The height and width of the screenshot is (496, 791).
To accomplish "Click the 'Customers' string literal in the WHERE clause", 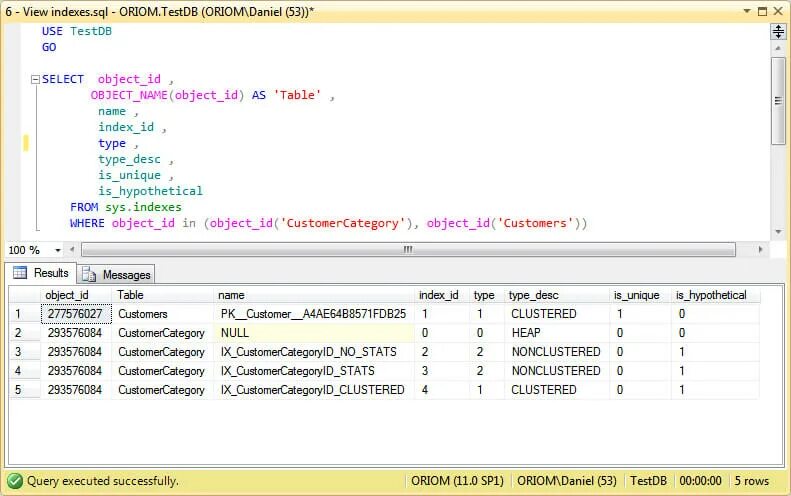I will tap(535, 224).
